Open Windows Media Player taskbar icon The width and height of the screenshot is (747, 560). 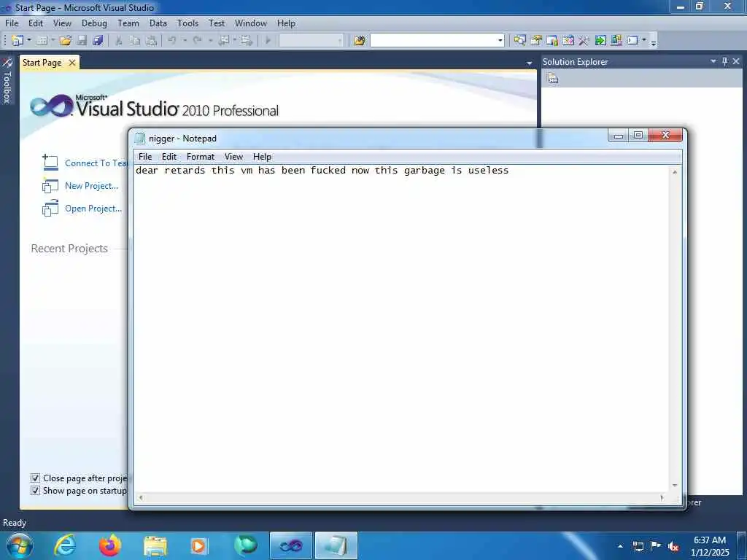coord(199,545)
